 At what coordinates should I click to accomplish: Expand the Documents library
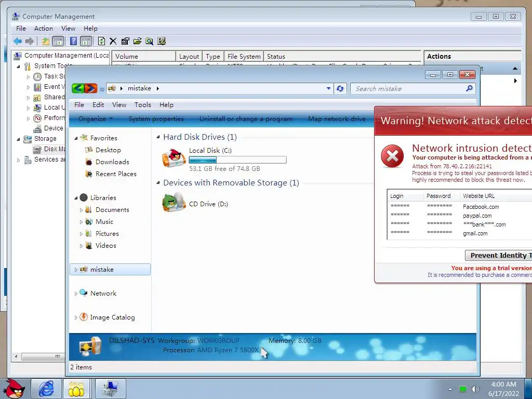click(x=81, y=210)
